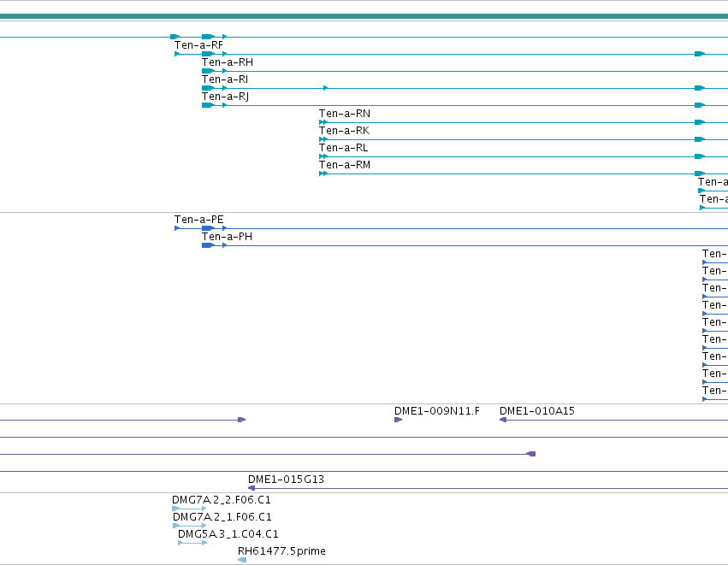Click the DME1-010A15 left-pointing arrowhead
Screen dimensions: 728x565
coord(503,420)
